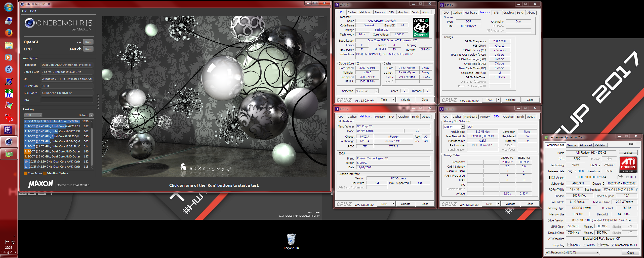The width and height of the screenshot is (644, 258).
Task: Switch to Advanced tab in GPU-Z
Action: tap(586, 145)
